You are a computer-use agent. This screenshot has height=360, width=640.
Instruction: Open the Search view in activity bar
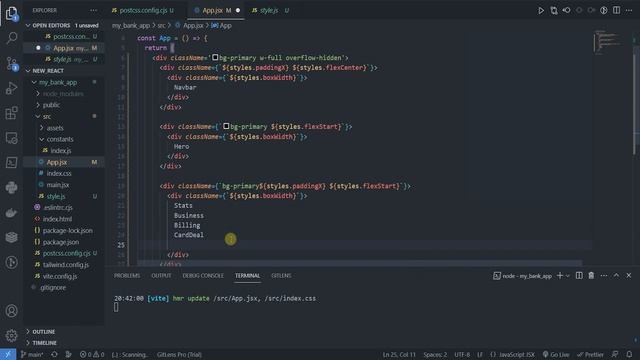click(x=11, y=38)
